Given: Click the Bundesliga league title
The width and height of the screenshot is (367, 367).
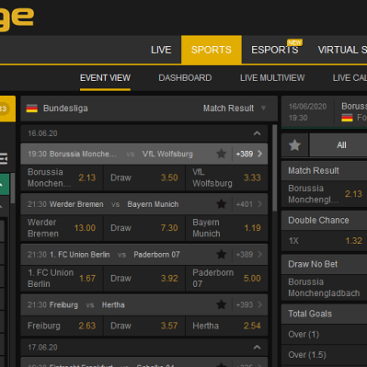Looking at the screenshot, I should click(66, 108).
